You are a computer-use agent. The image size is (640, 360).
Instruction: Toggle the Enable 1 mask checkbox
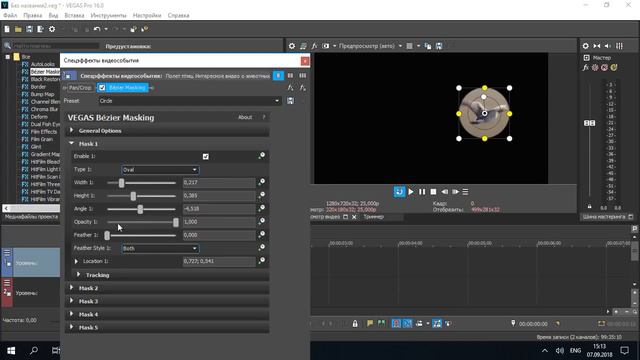coord(206,156)
